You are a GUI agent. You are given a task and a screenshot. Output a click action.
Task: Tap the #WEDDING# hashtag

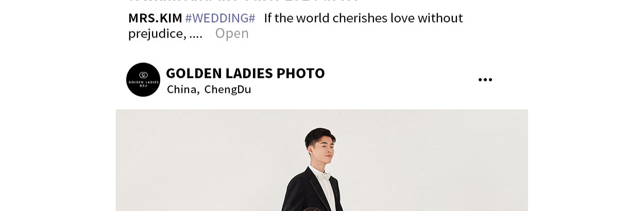(x=220, y=18)
